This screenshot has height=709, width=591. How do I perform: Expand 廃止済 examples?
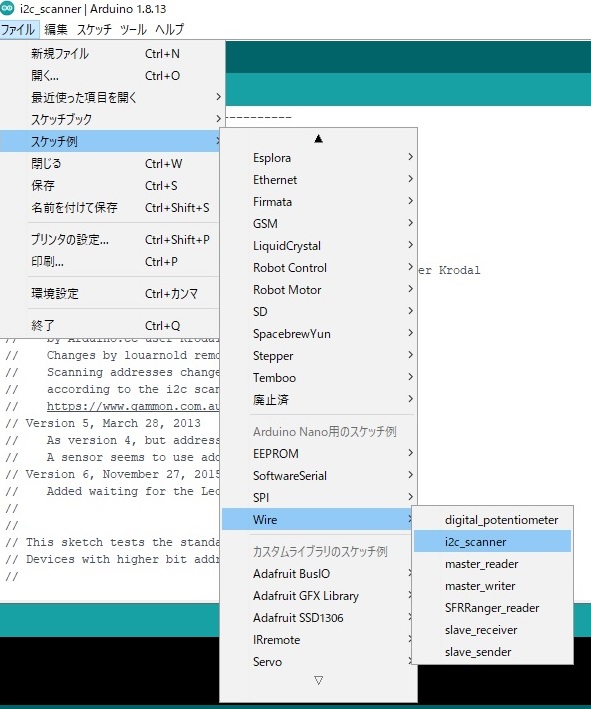click(x=318, y=400)
